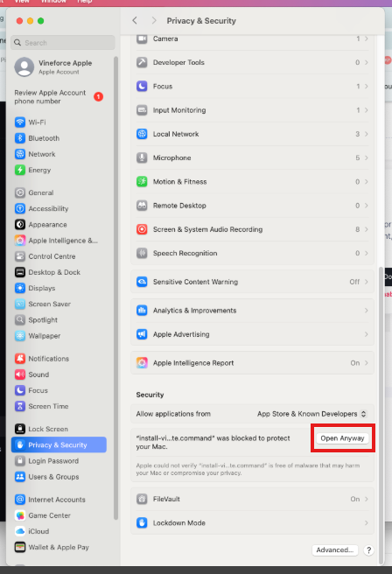The image size is (392, 574).
Task: Open Apple Advertising row
Action: 252,334
